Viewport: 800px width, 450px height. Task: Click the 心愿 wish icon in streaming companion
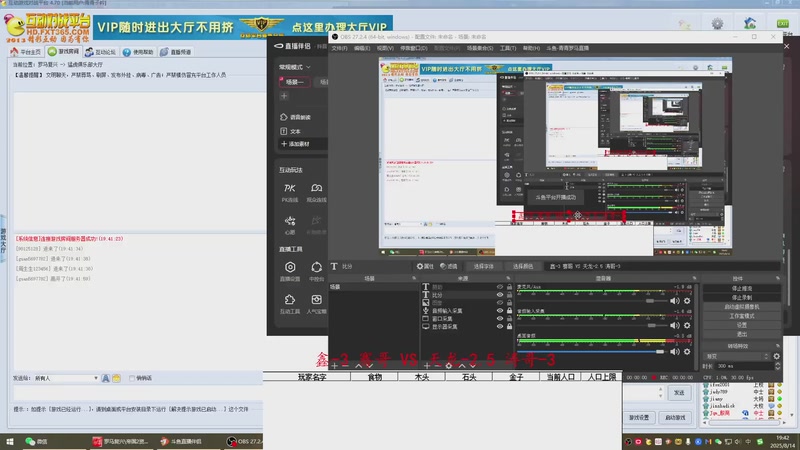pos(290,221)
